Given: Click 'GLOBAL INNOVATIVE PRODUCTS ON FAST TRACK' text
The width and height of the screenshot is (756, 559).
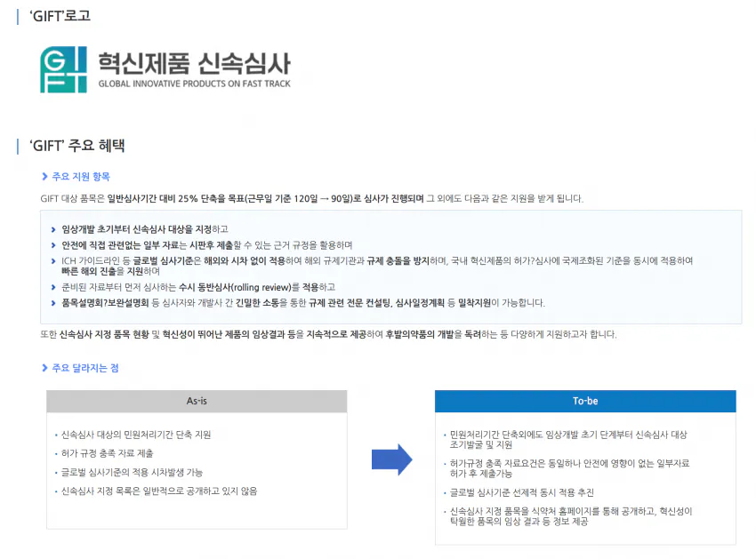Looking at the screenshot, I should (x=194, y=84).
